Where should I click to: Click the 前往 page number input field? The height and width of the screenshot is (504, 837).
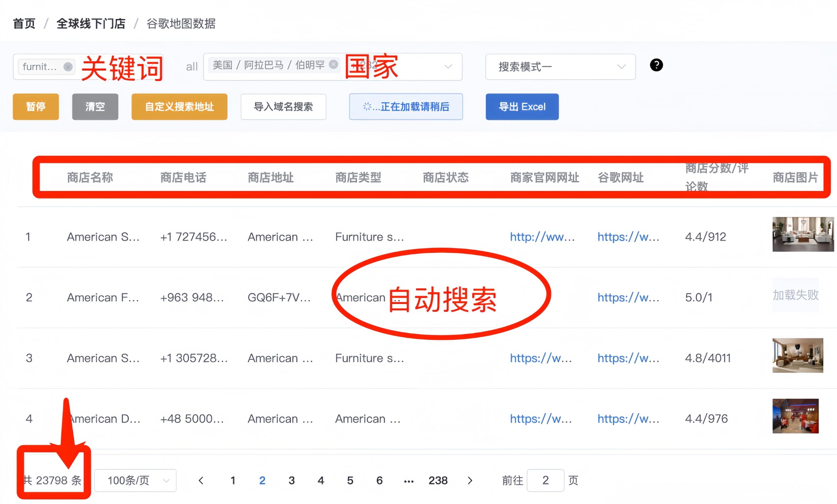click(x=545, y=480)
